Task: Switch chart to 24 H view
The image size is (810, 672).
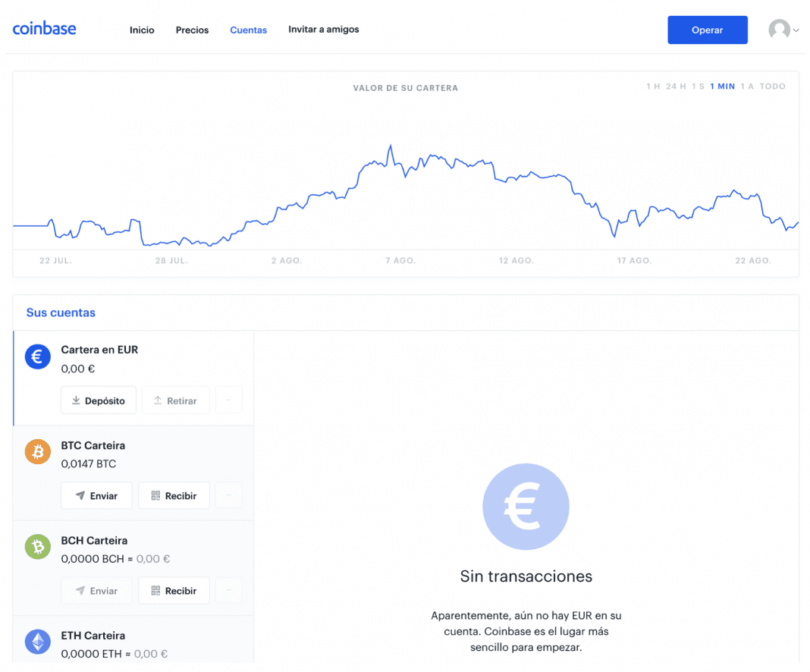Action: (x=673, y=86)
